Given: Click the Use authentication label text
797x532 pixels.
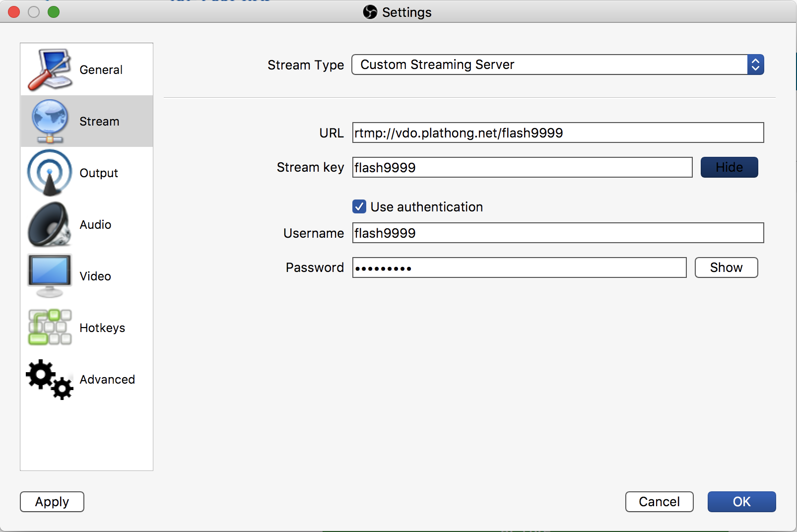Looking at the screenshot, I should point(426,207).
